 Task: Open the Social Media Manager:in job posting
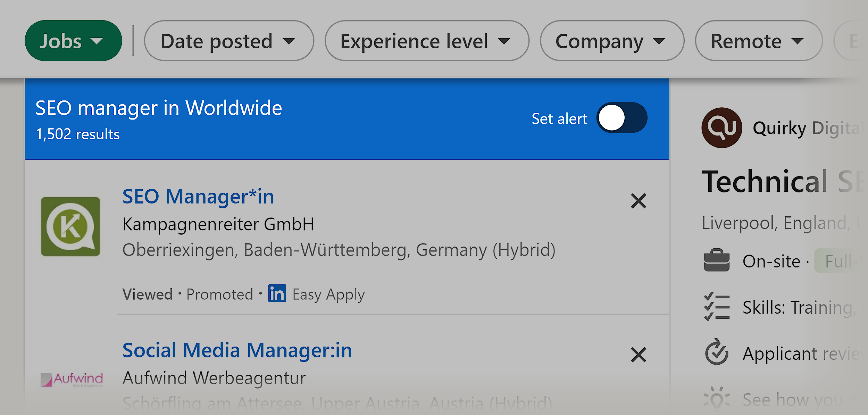coord(237,350)
